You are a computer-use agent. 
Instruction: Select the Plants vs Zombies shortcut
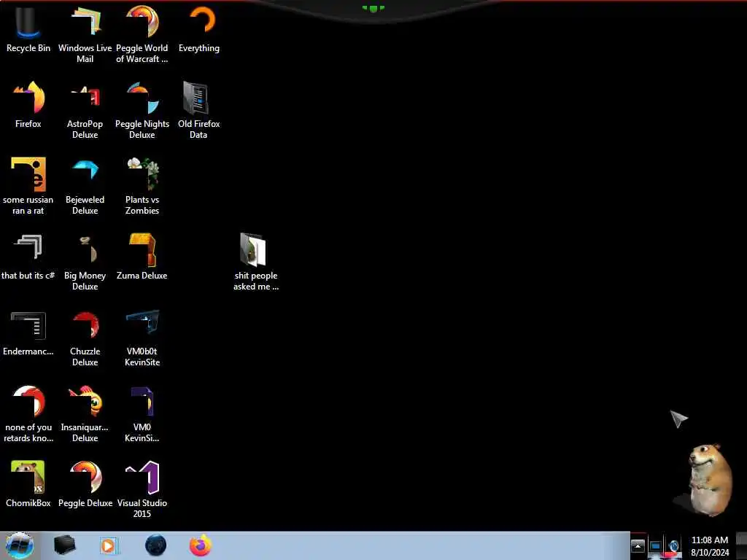(x=142, y=185)
